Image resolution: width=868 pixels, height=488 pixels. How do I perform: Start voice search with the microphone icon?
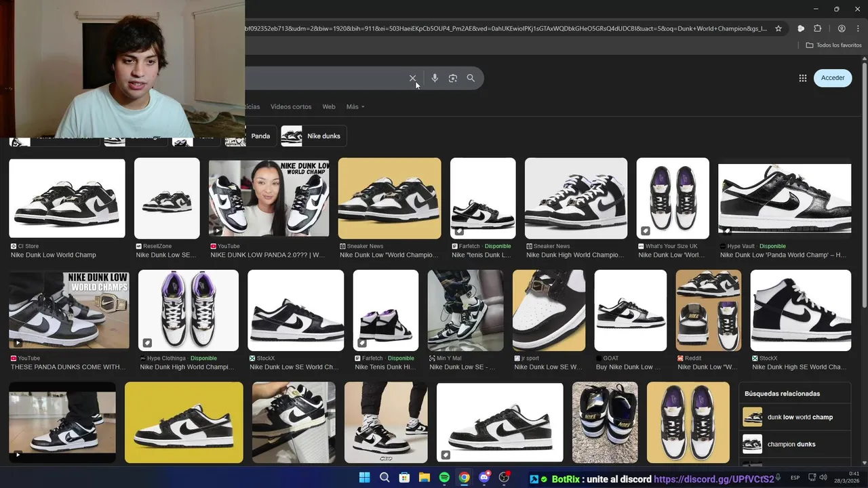point(435,79)
